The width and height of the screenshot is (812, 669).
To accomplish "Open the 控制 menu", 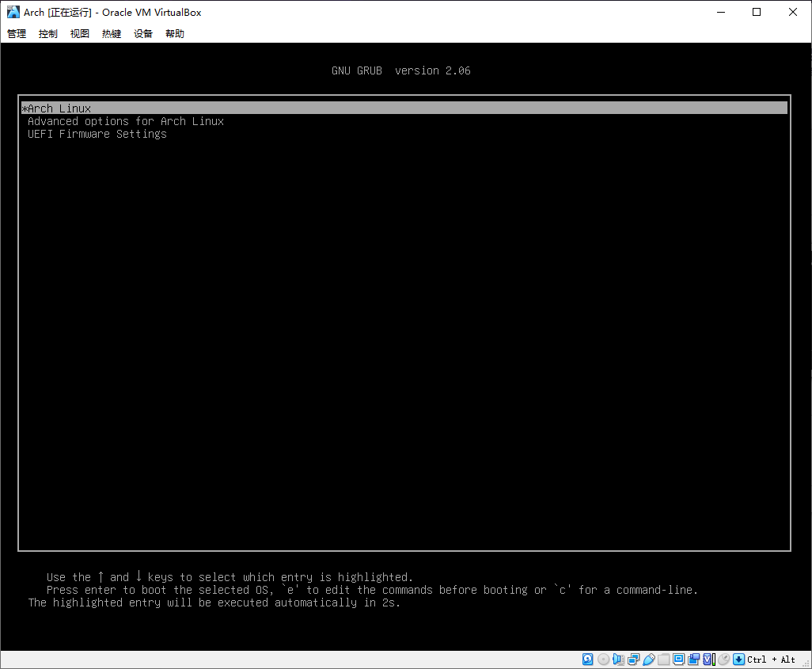I will (47, 33).
